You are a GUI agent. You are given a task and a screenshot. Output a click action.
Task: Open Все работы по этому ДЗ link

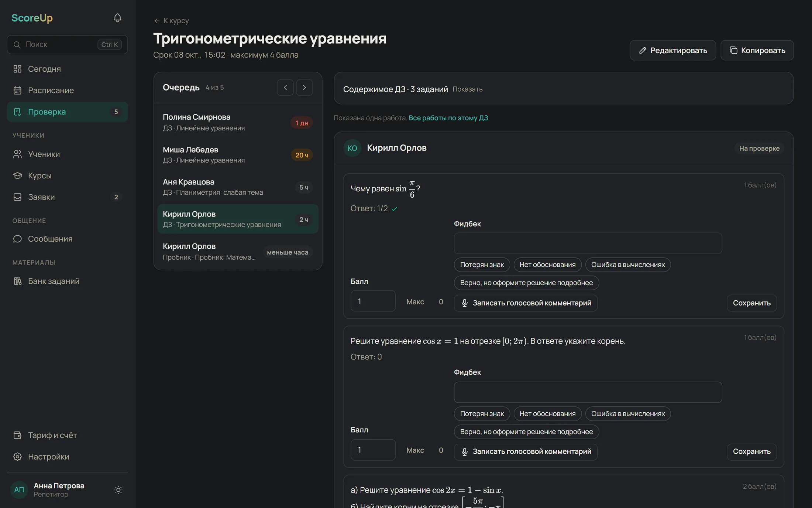448,118
